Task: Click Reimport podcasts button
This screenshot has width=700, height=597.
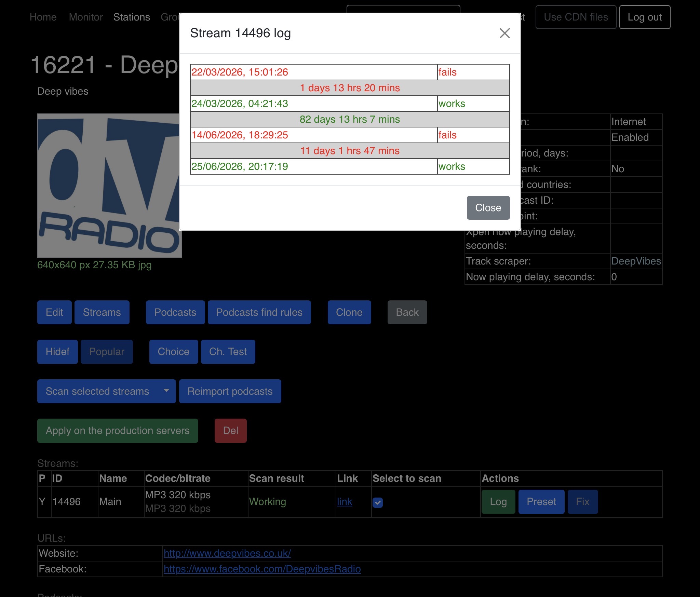Action: pos(230,391)
